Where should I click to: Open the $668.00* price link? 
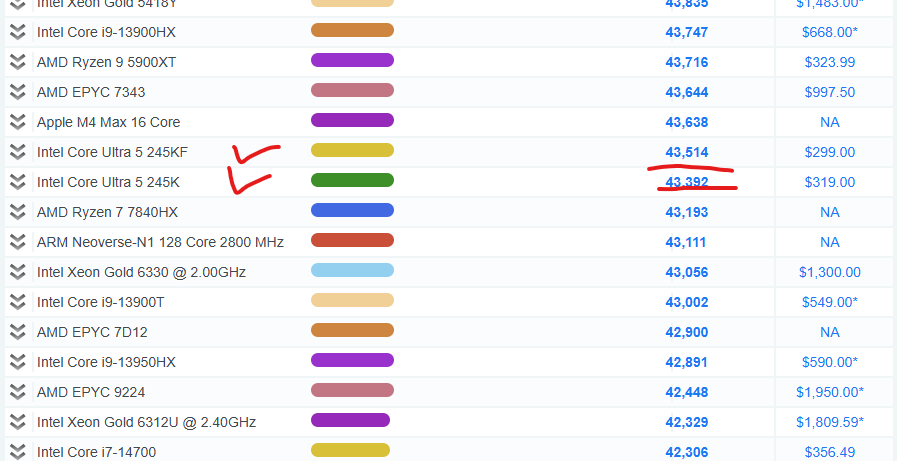[x=829, y=33]
